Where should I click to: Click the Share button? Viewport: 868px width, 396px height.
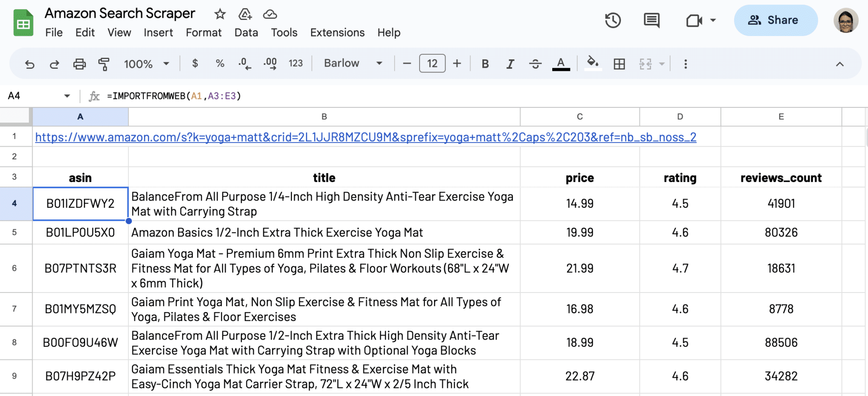pyautogui.click(x=775, y=20)
